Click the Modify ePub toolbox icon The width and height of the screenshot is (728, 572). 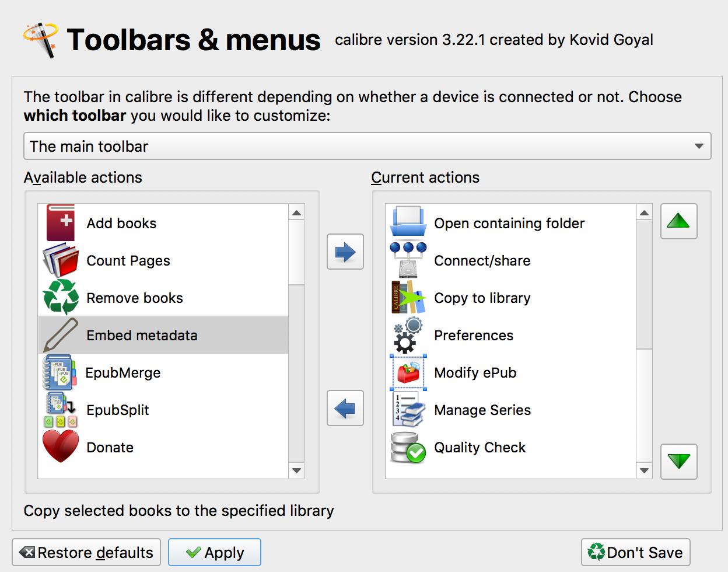[x=408, y=372]
